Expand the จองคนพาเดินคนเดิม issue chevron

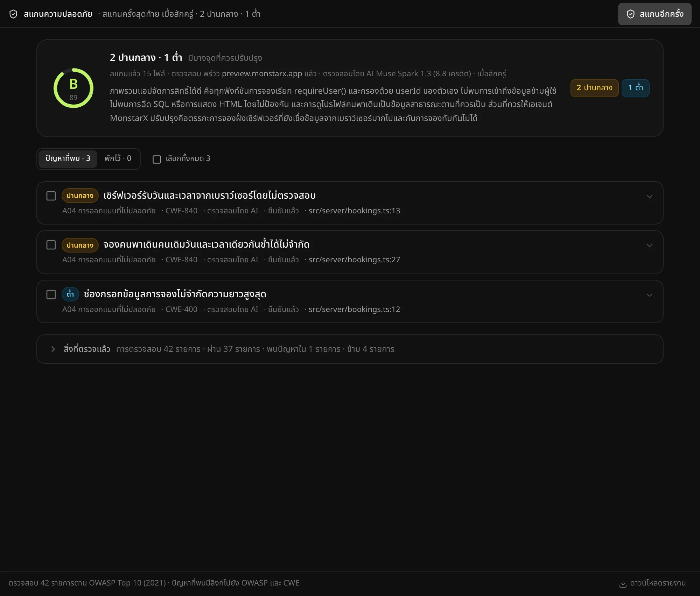click(x=650, y=246)
